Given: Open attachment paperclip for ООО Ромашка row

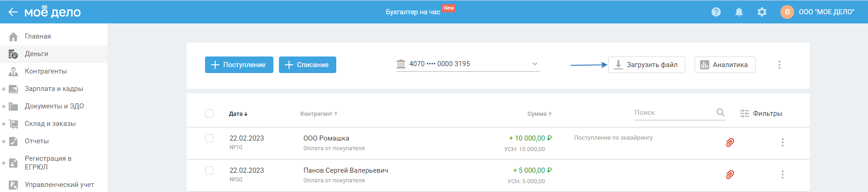Looking at the screenshot, I should pyautogui.click(x=730, y=142).
